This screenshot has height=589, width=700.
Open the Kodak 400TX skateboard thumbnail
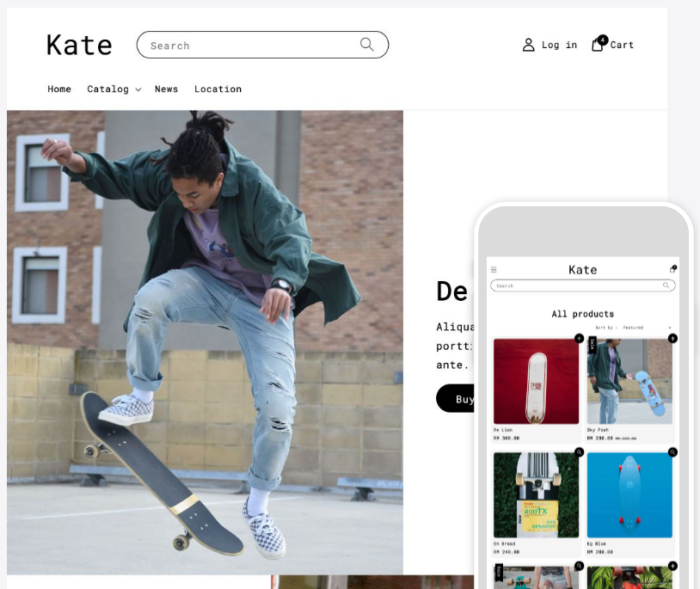(536, 495)
